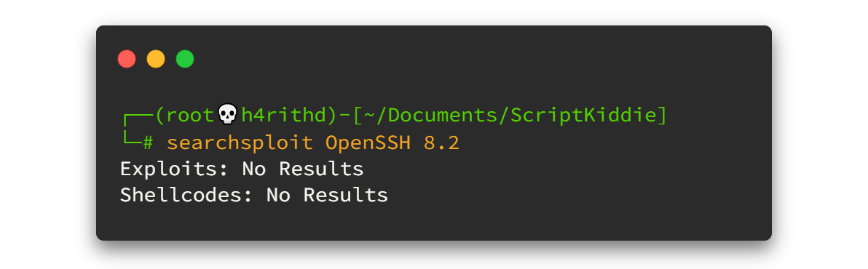This screenshot has width=868, height=269.
Task: Click the OpenSSH argument text
Action: tap(368, 143)
